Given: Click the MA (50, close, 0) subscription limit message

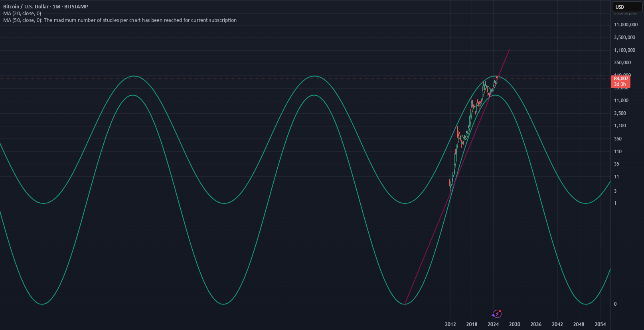Looking at the screenshot, I should coord(120,20).
